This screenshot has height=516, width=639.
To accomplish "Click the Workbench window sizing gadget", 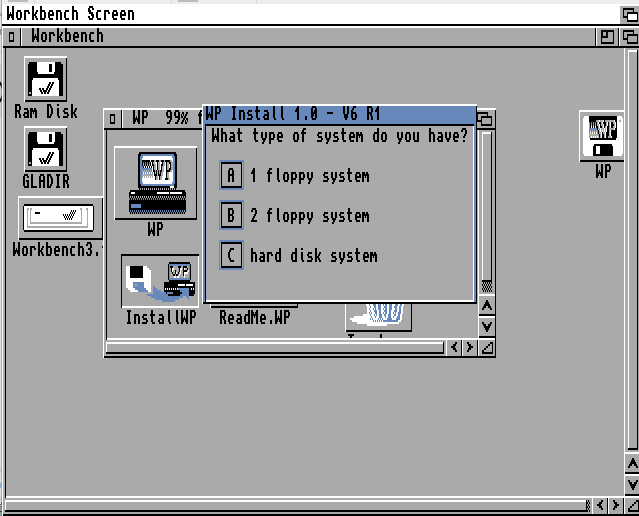I will pos(632,505).
